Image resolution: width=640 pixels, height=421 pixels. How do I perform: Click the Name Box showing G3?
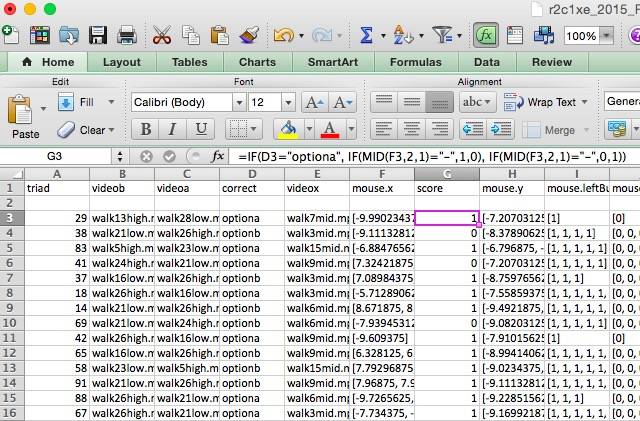(x=55, y=156)
